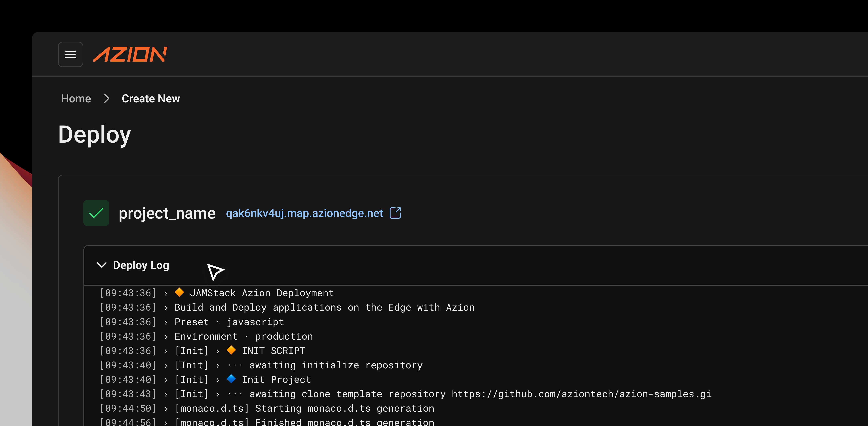Click the Azion logo
Image resolution: width=868 pixels, height=426 pixels.
[x=130, y=54]
